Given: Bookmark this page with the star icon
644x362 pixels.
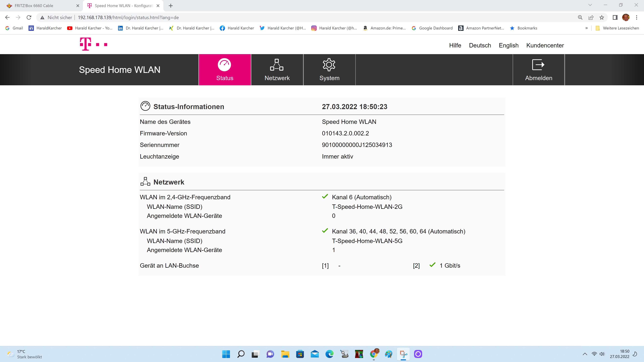Looking at the screenshot, I should (x=602, y=17).
